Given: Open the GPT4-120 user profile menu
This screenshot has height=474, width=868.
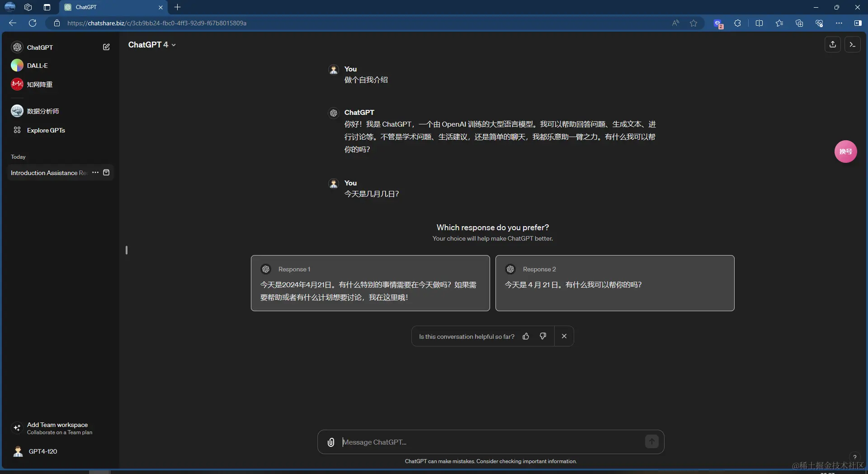Looking at the screenshot, I should (61, 451).
